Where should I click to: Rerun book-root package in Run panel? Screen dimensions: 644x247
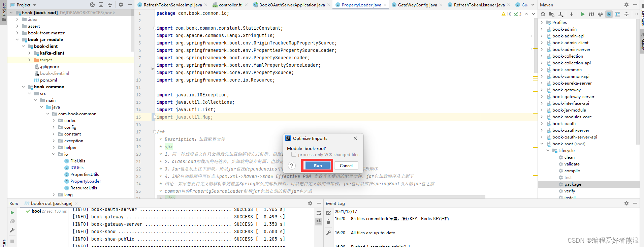[x=12, y=213]
